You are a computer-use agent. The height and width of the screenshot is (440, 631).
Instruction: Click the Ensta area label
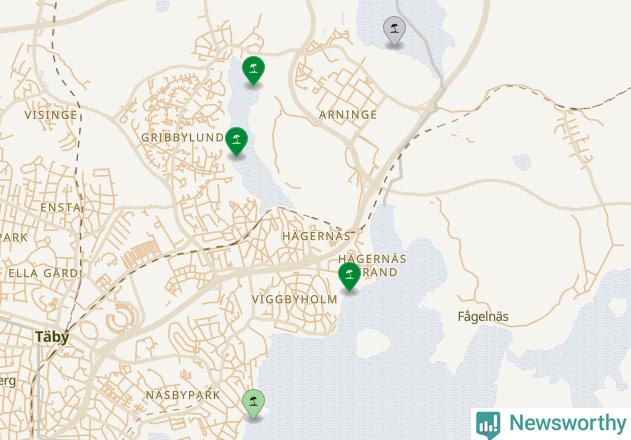pyautogui.click(x=60, y=208)
